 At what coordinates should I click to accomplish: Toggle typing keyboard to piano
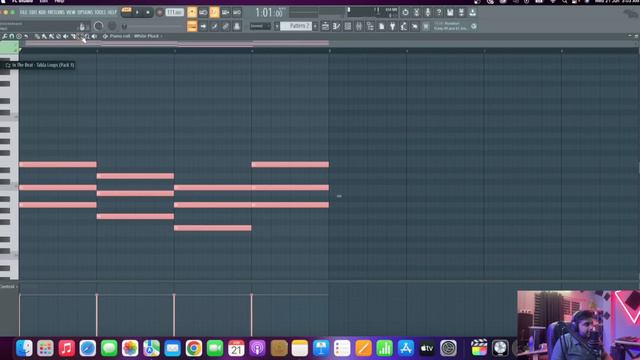click(192, 26)
